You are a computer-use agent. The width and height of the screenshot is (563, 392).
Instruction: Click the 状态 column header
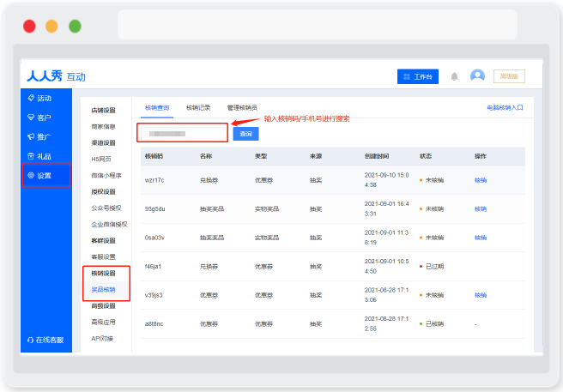(426, 156)
